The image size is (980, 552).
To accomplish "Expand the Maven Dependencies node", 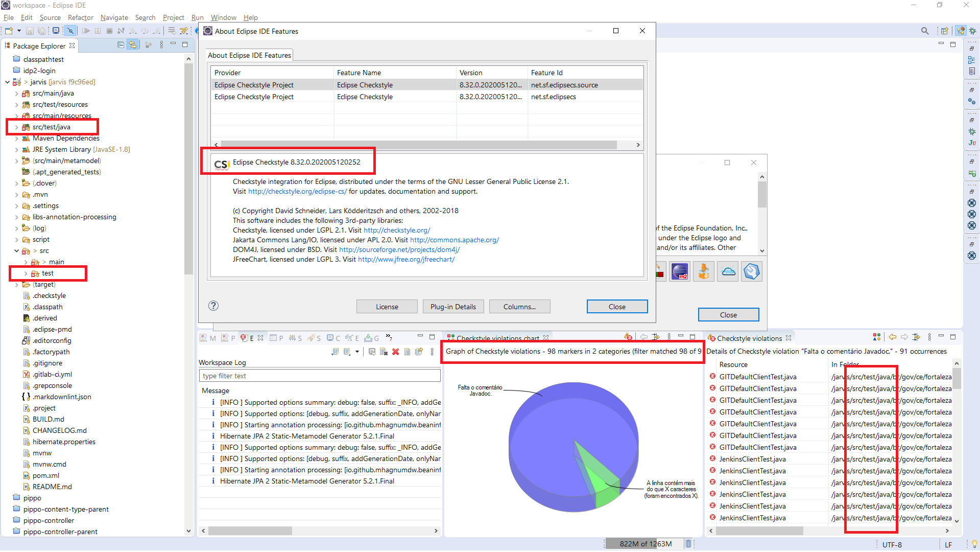I will tap(16, 139).
